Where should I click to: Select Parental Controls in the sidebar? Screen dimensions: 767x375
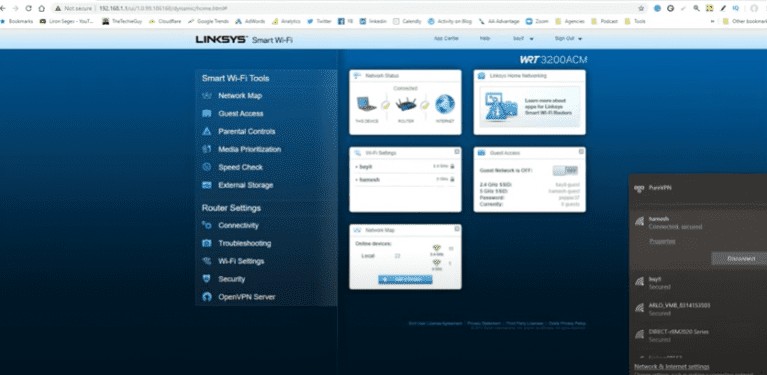(x=246, y=132)
